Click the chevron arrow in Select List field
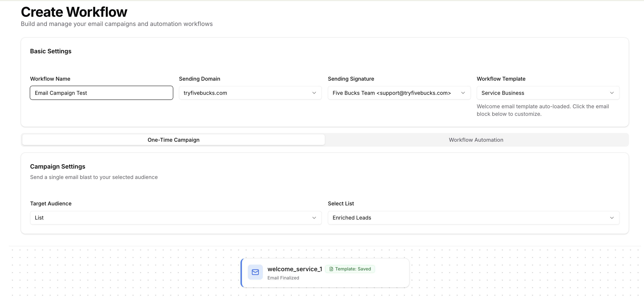The width and height of the screenshot is (644, 299). tap(611, 218)
